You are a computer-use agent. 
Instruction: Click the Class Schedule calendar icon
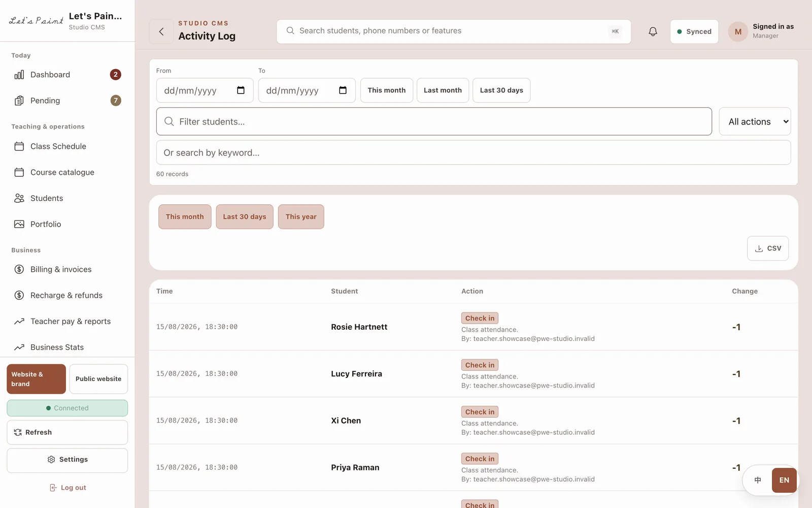(19, 146)
